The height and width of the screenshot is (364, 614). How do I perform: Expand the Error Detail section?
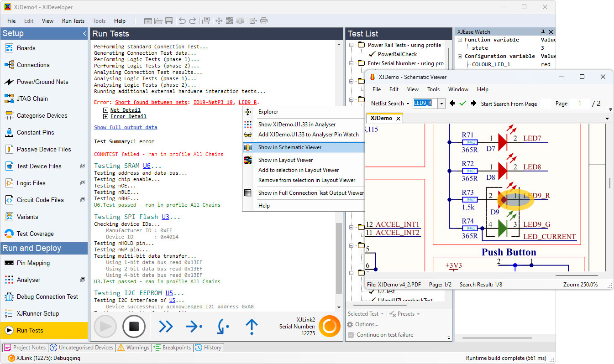pos(106,116)
